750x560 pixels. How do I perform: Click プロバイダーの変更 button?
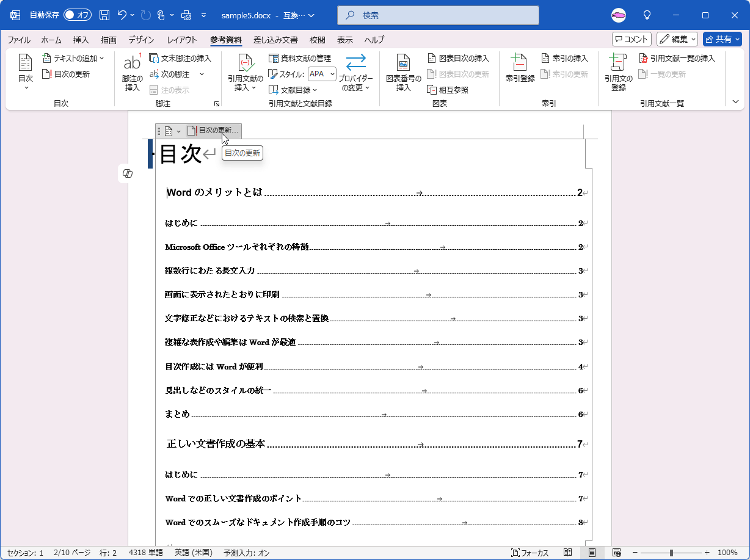pyautogui.click(x=355, y=73)
